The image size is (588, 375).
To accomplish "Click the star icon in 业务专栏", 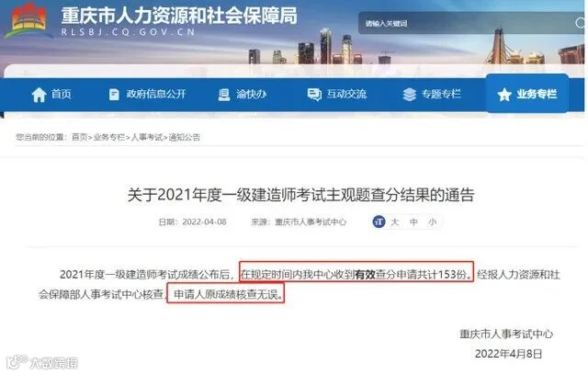I will (x=504, y=95).
